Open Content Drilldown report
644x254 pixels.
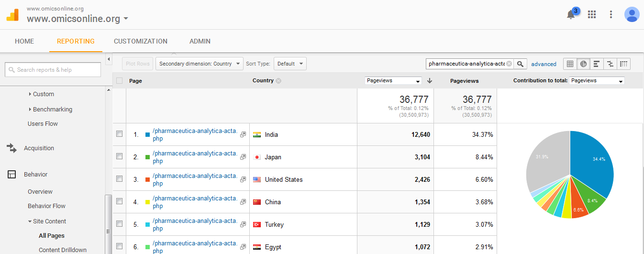pos(63,250)
